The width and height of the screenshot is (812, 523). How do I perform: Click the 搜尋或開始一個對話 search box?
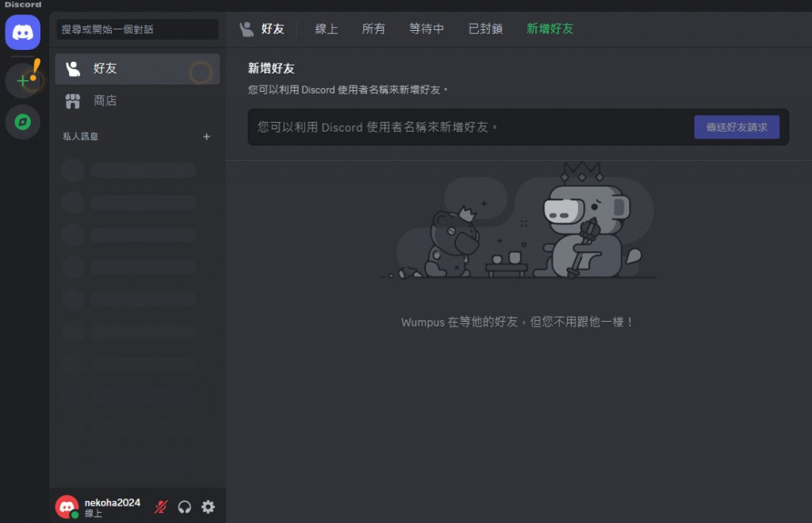click(x=137, y=29)
